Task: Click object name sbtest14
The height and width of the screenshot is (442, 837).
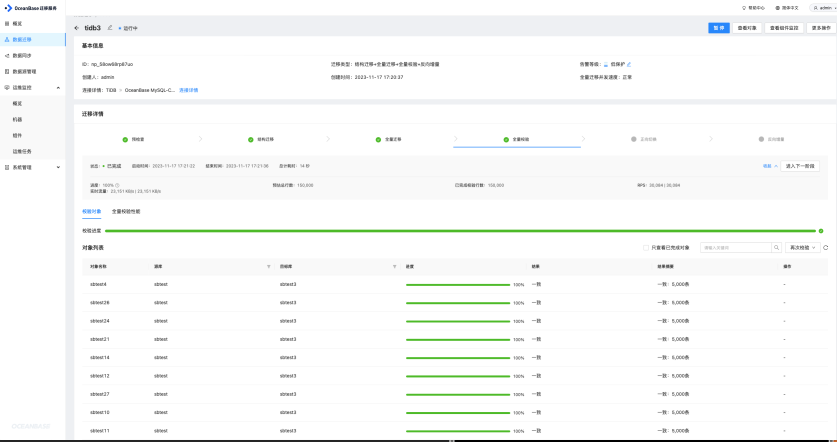Action: click(x=100, y=358)
